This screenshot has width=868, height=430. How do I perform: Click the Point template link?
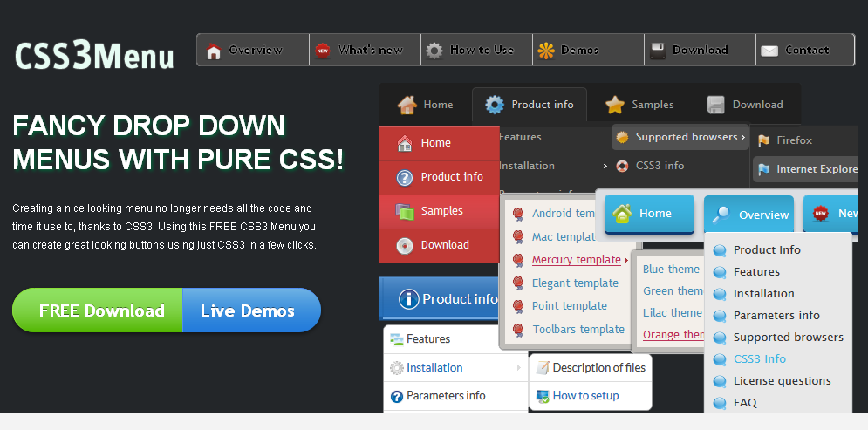(570, 306)
